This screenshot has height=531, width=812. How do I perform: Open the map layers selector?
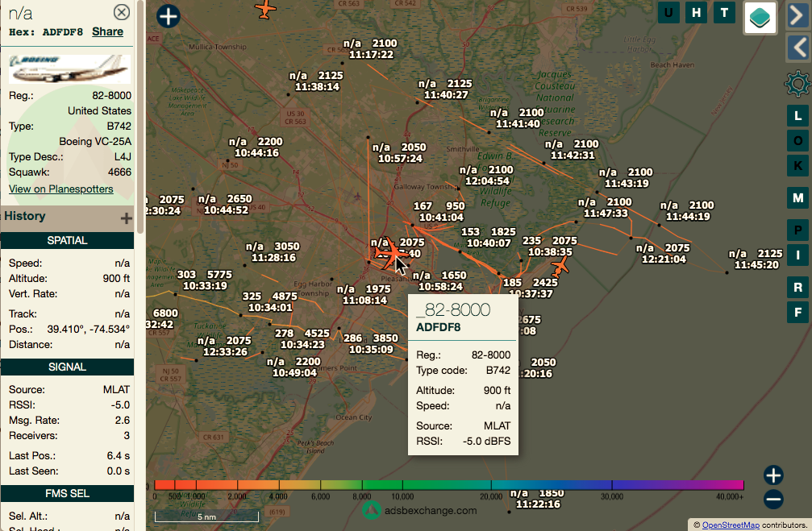(760, 18)
